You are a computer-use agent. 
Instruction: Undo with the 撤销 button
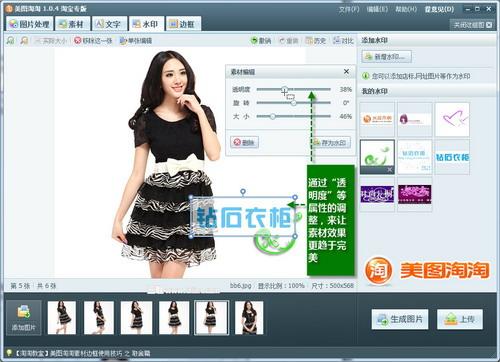pos(261,41)
